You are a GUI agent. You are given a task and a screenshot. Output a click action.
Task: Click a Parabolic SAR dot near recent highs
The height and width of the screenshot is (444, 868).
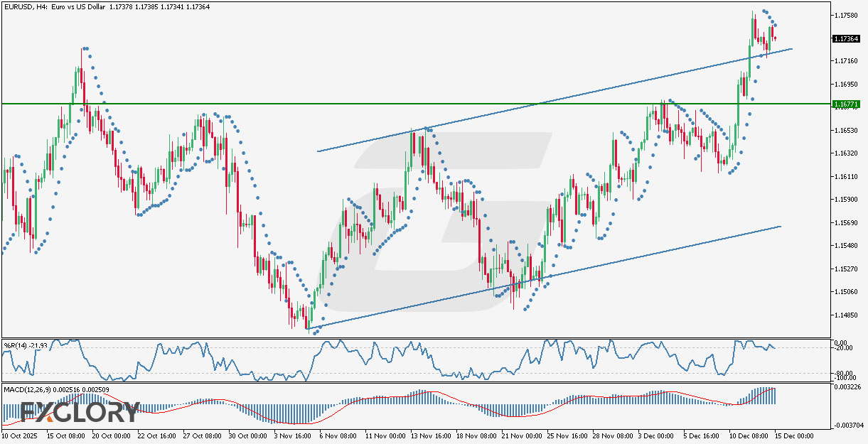pos(763,12)
